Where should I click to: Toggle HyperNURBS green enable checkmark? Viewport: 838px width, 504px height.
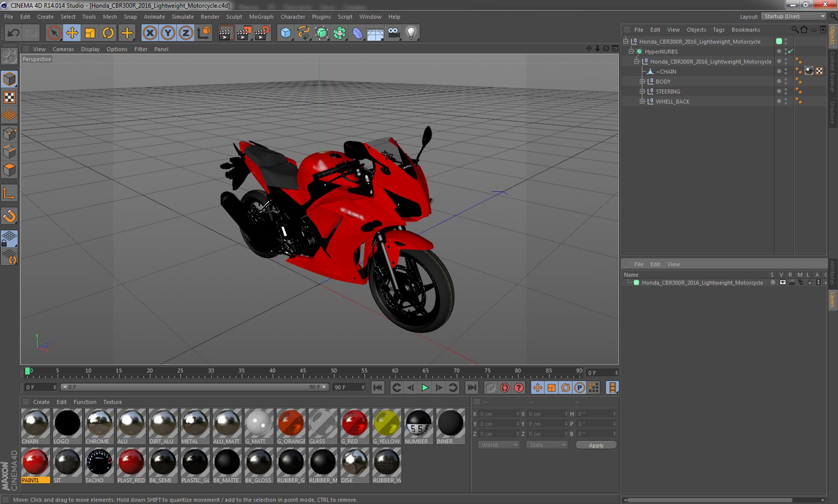[791, 51]
